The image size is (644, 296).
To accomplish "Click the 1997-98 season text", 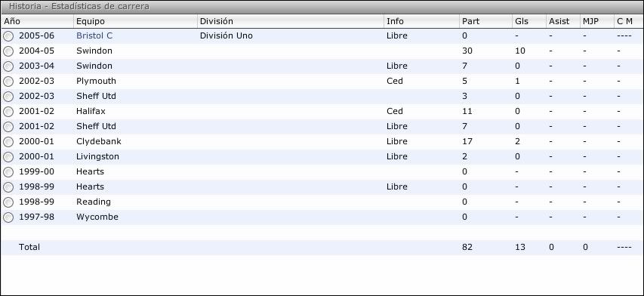I will (x=36, y=217).
